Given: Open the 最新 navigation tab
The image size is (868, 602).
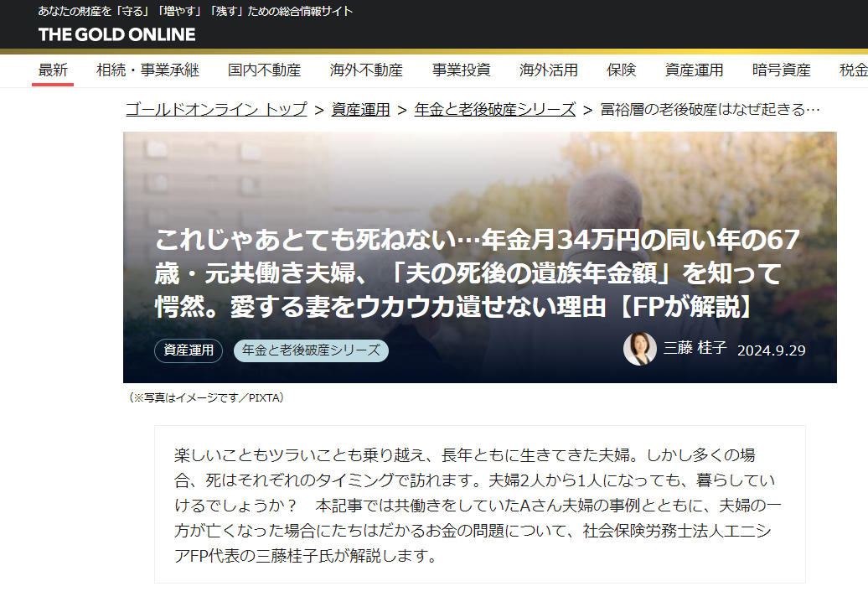Looking at the screenshot, I should [x=53, y=70].
